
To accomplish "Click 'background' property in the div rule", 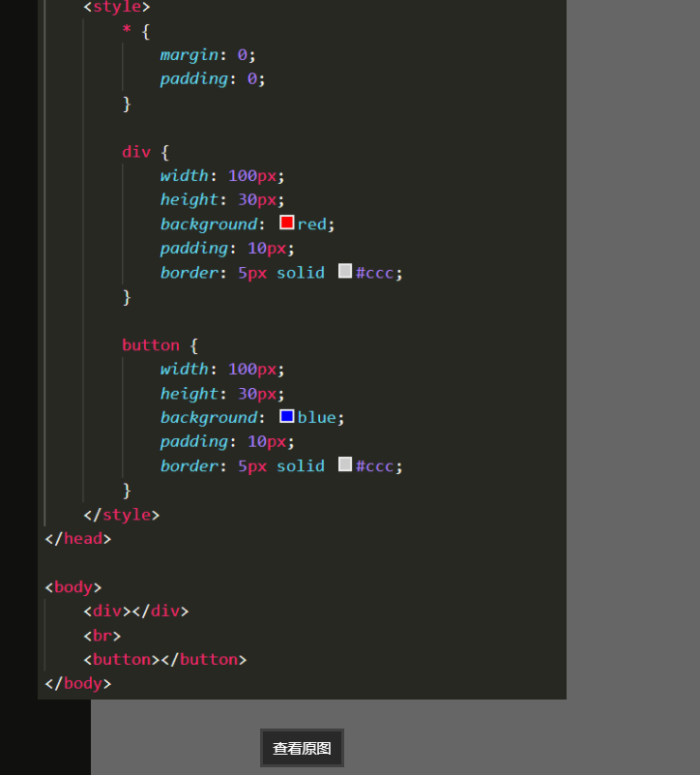I will 209,224.
